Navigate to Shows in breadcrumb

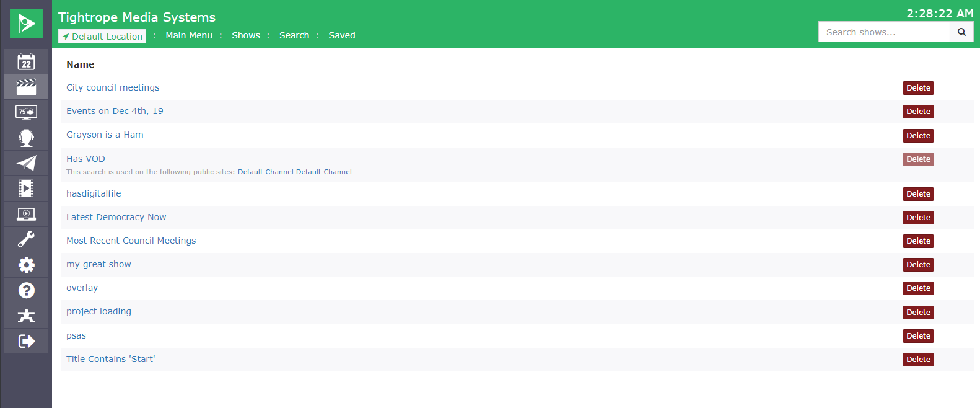[246, 35]
